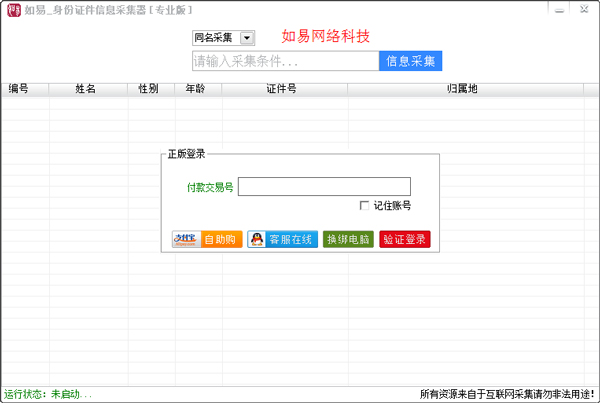The width and height of the screenshot is (600, 403).
Task: Click the 年龄 column header
Action: (x=196, y=89)
